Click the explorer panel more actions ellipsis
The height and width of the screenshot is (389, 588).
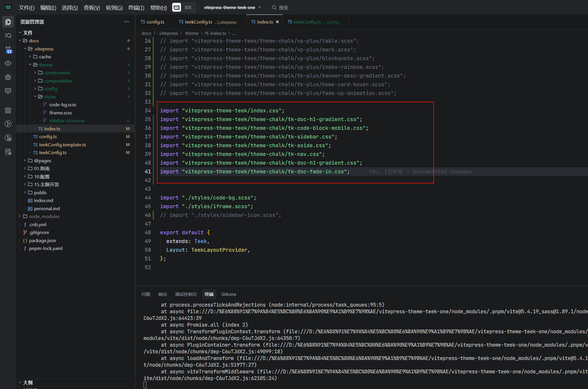pos(126,22)
